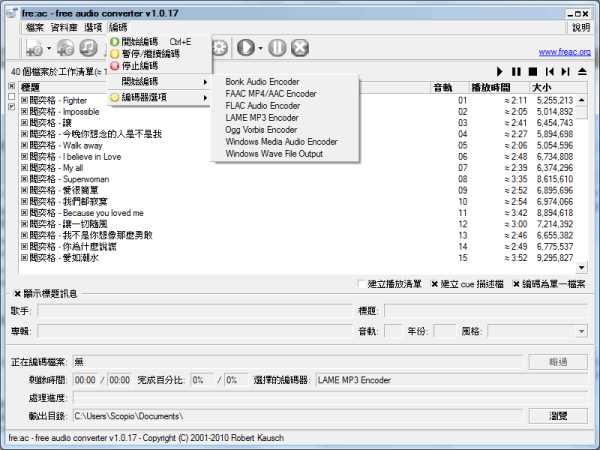Toggle checkbox for the Superwoman track

tap(24, 179)
